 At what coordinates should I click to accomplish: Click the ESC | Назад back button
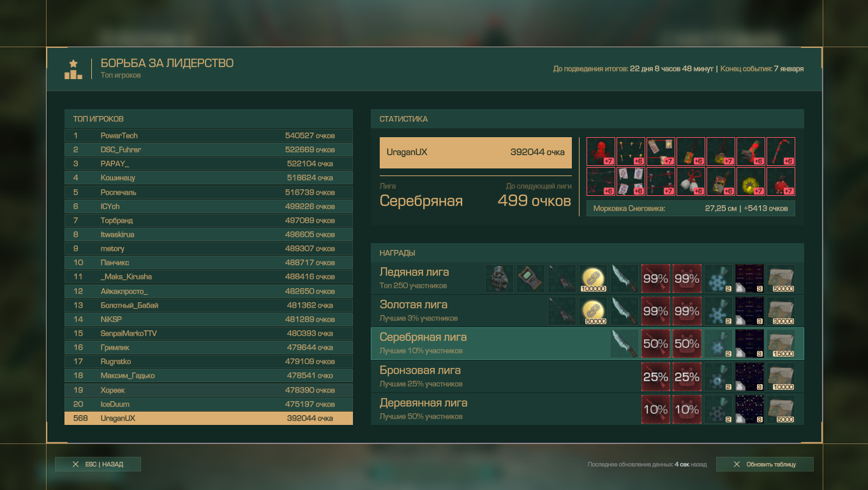[x=98, y=464]
